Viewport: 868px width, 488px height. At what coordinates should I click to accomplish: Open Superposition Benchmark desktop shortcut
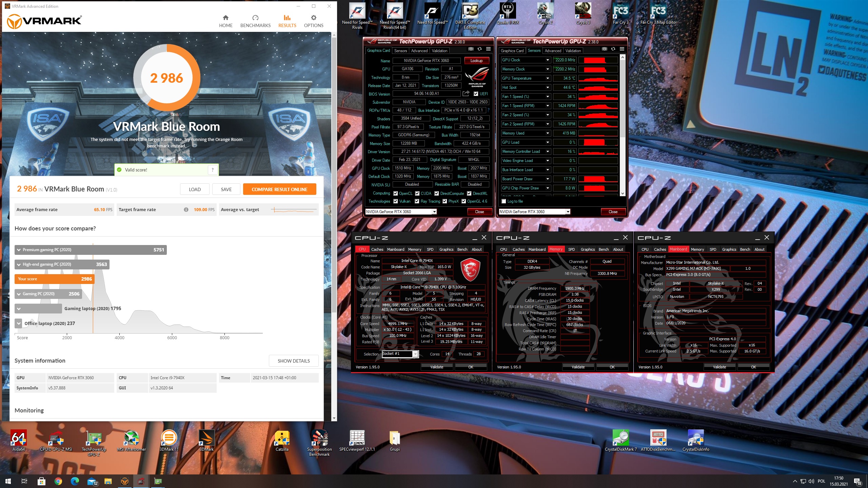point(319,443)
